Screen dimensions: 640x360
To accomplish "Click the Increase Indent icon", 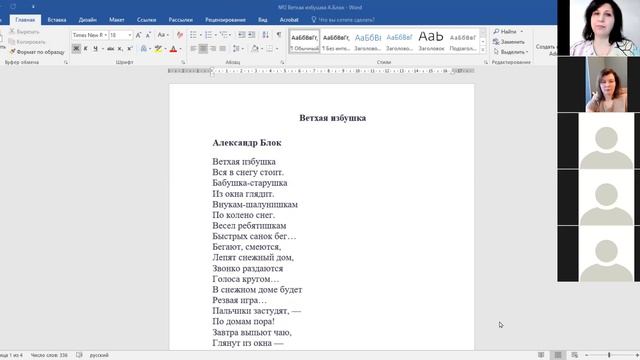I will [251, 35].
